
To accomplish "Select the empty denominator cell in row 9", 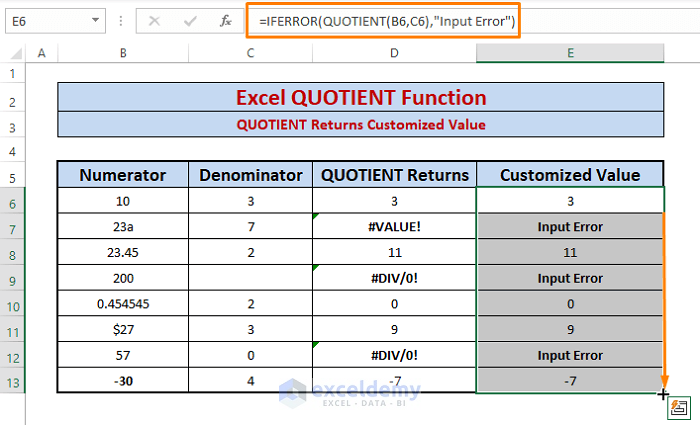I will point(250,278).
